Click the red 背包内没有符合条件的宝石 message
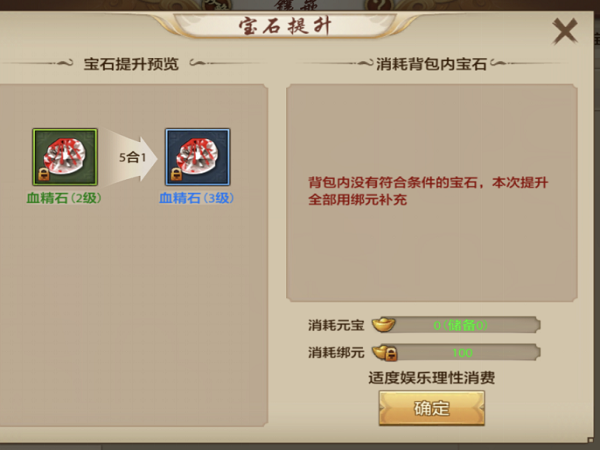 [428, 191]
